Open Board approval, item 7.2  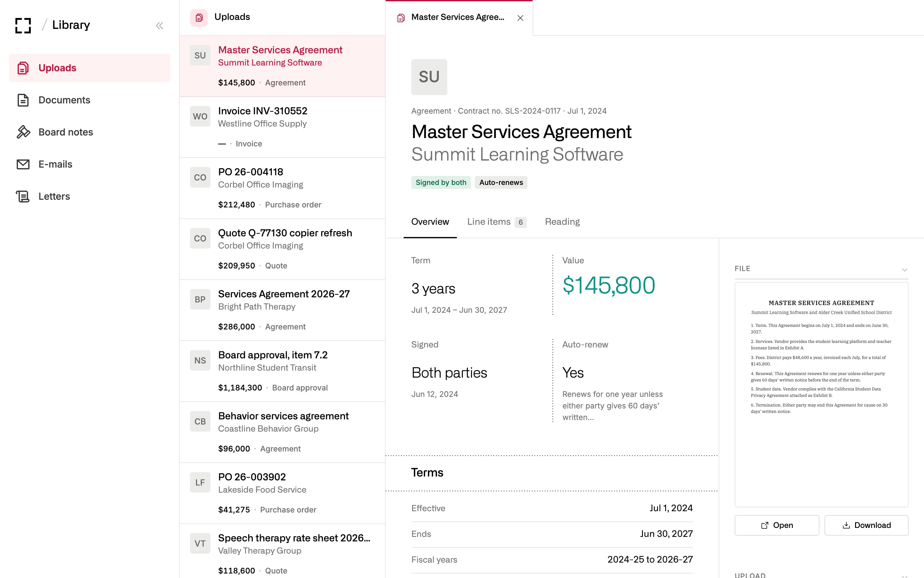point(282,371)
